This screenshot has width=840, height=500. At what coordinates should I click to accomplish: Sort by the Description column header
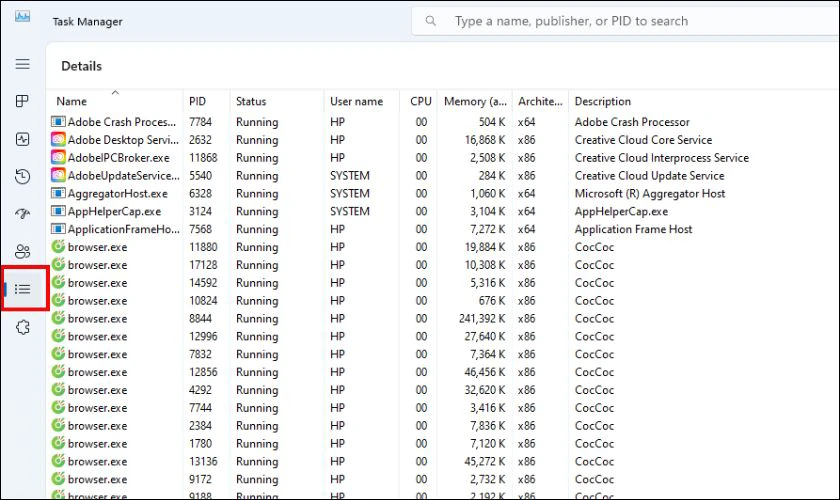(603, 101)
